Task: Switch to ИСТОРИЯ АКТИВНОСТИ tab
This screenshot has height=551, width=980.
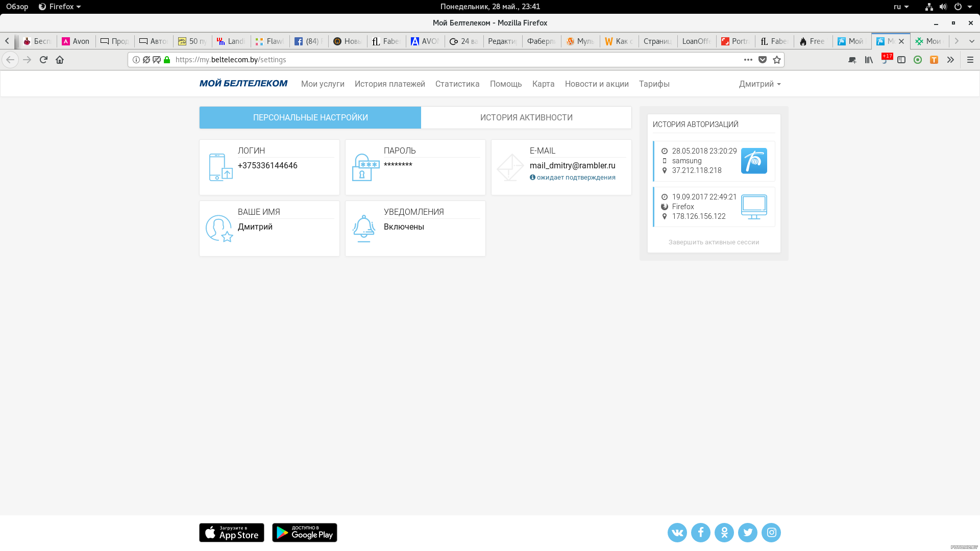Action: tap(526, 117)
